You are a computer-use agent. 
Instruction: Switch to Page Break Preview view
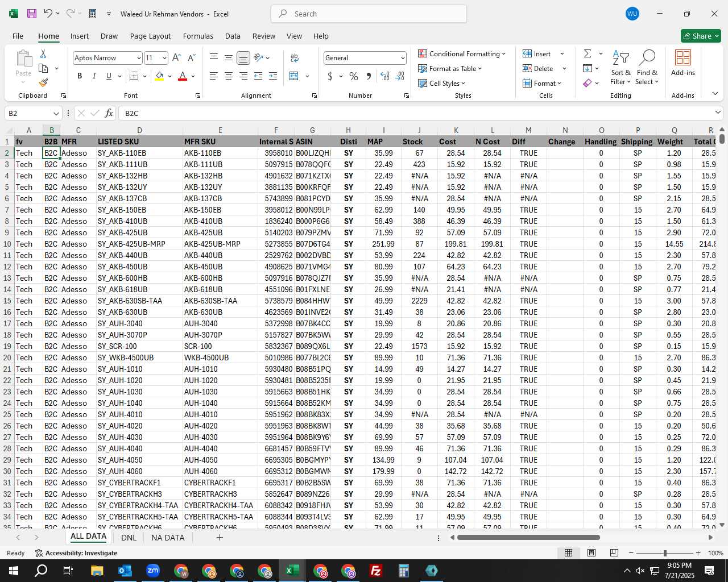point(614,552)
